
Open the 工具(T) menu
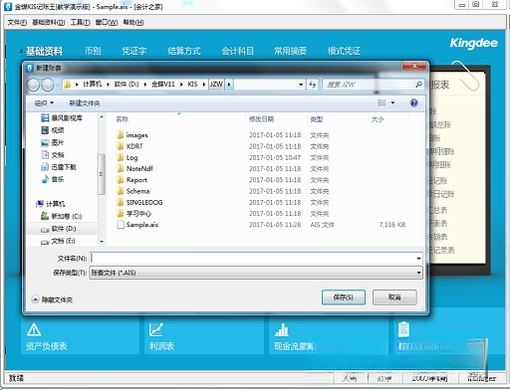80,22
